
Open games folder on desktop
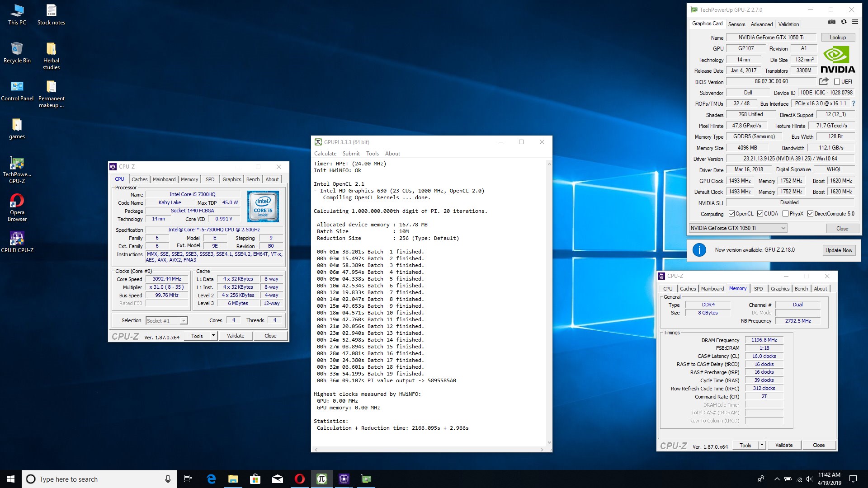coord(17,129)
